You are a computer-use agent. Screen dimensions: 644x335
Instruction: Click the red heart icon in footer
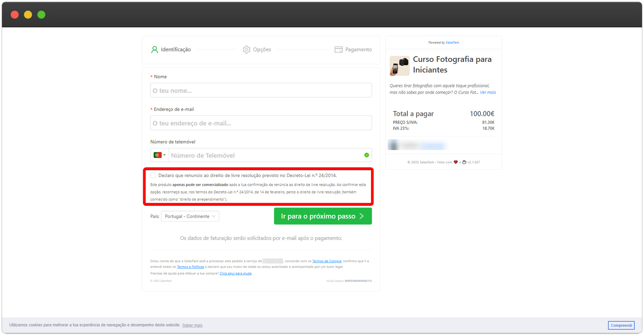pos(456,162)
